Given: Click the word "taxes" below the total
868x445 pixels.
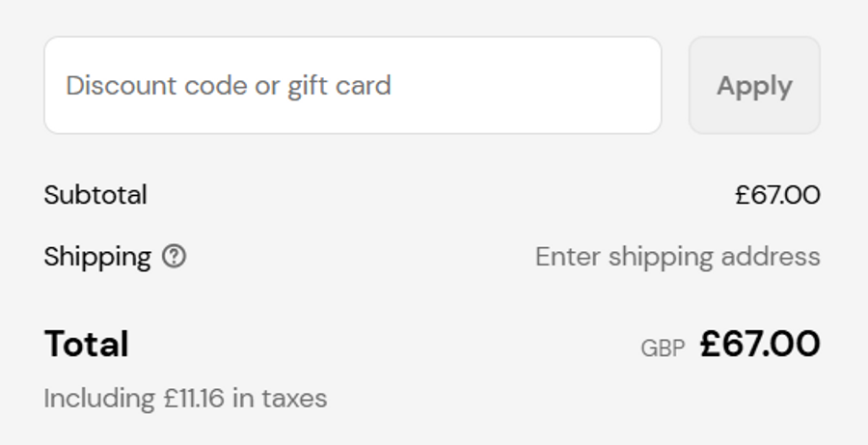Looking at the screenshot, I should (294, 398).
